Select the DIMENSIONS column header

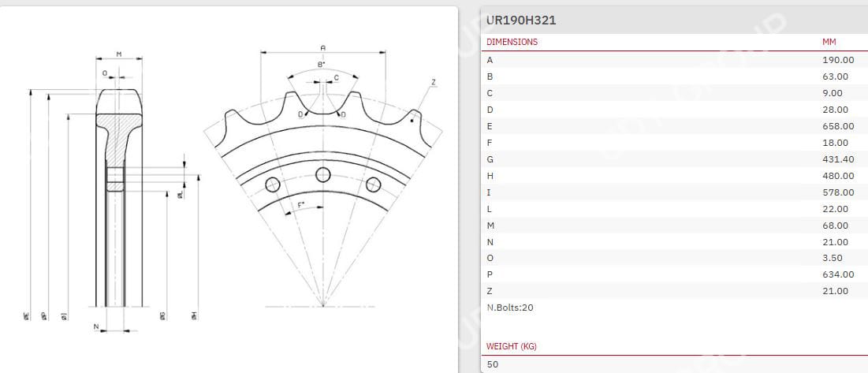pyautogui.click(x=512, y=42)
